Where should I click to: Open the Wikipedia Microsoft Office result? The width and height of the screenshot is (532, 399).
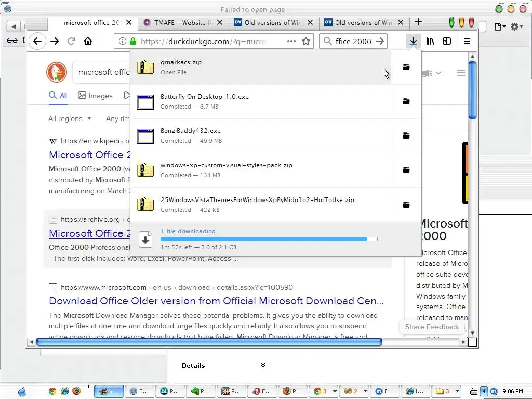(89, 155)
